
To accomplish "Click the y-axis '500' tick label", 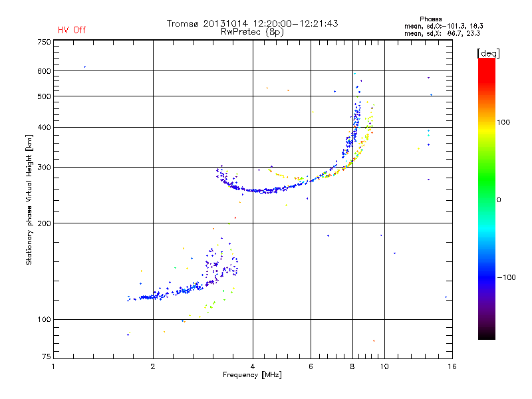I will (x=44, y=96).
